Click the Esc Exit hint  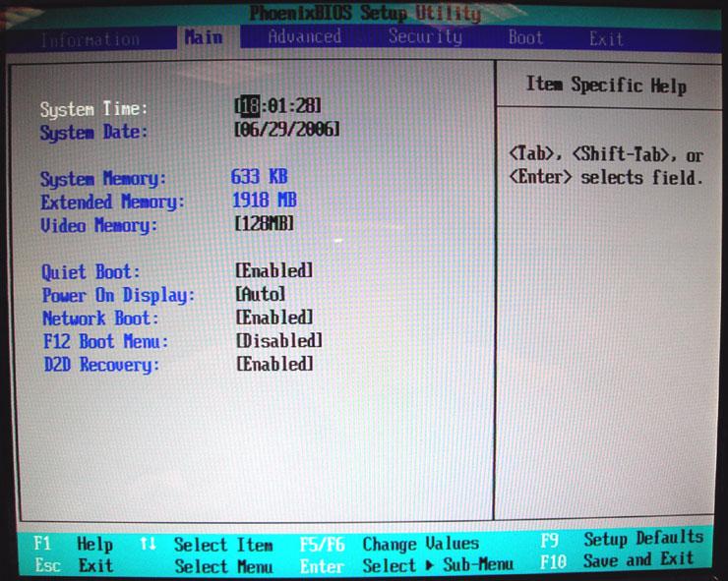pos(75,565)
